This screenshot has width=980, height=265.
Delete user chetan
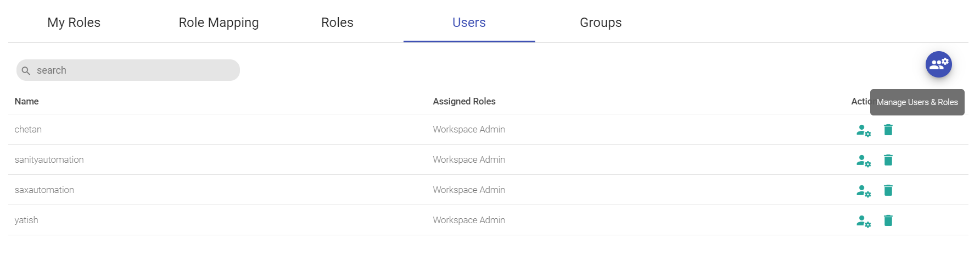click(x=888, y=130)
